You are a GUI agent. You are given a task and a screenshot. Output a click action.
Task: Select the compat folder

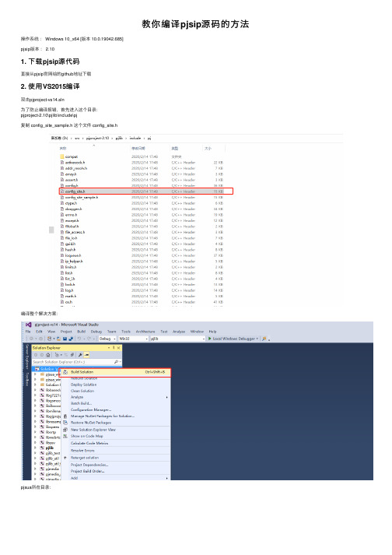coord(72,156)
